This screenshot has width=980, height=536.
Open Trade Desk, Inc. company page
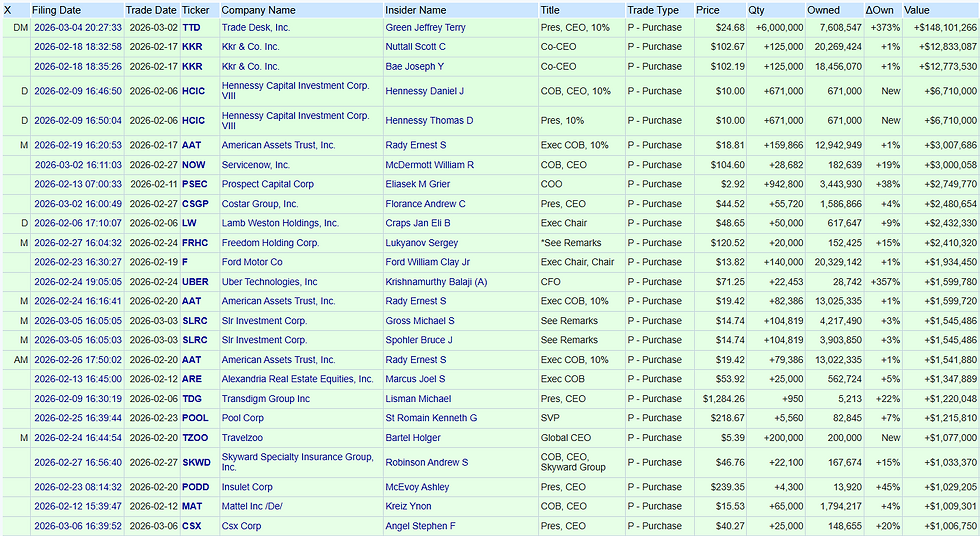pyautogui.click(x=256, y=27)
